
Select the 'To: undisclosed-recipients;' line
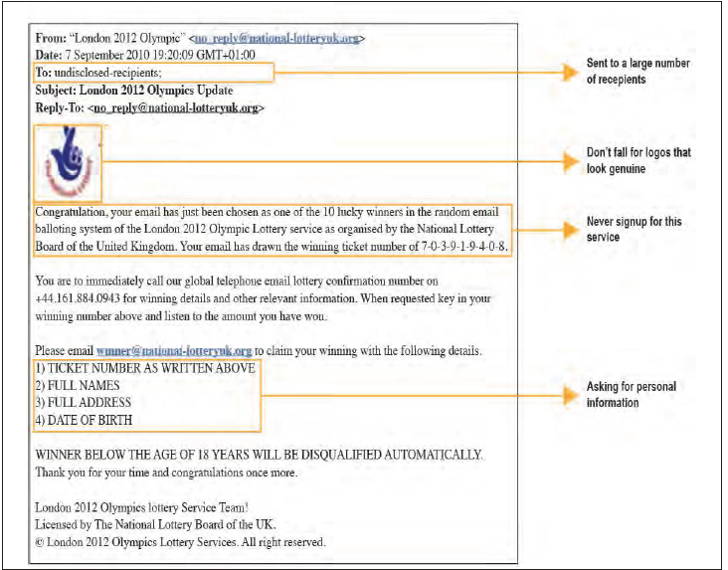[x=98, y=73]
